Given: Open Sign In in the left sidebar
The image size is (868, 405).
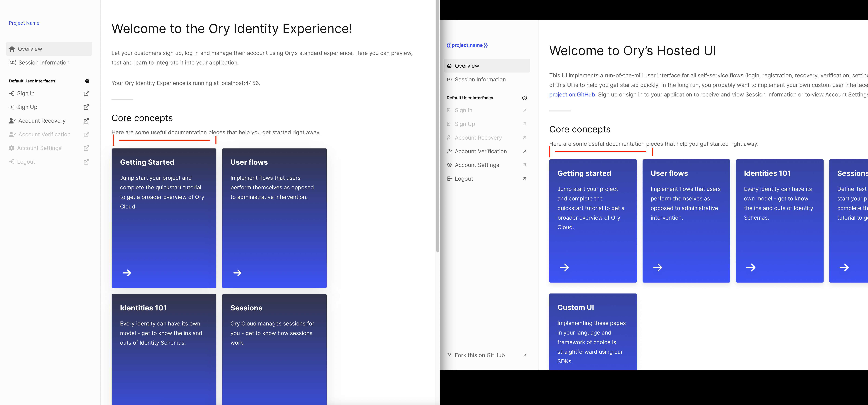Looking at the screenshot, I should point(26,93).
